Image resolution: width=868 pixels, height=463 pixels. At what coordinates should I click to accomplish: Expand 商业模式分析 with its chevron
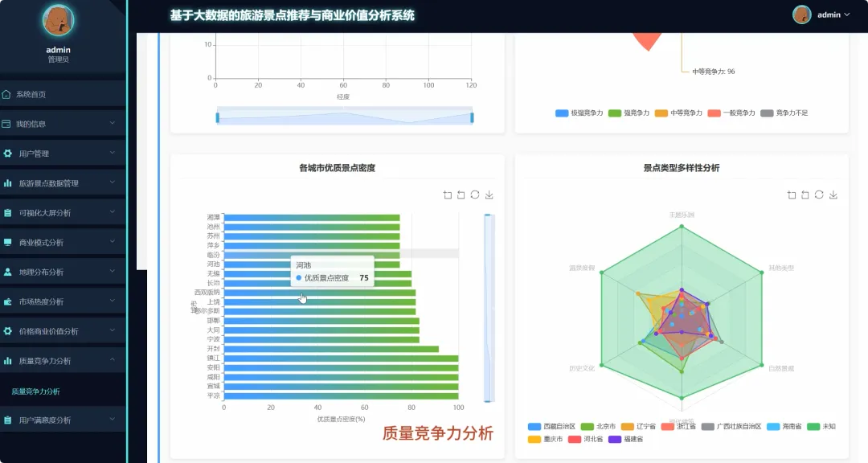pos(113,241)
